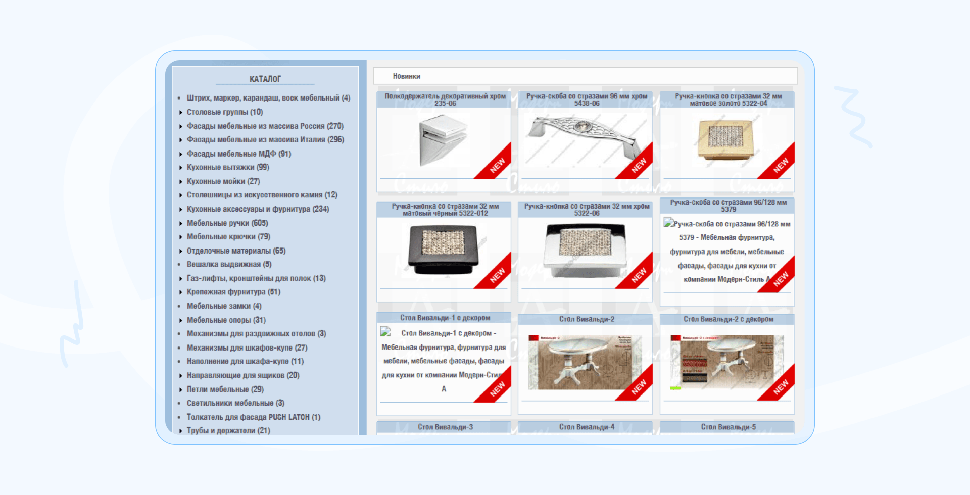Click broken image icon for handle 5379
The height and width of the screenshot is (495, 970).
(x=669, y=223)
